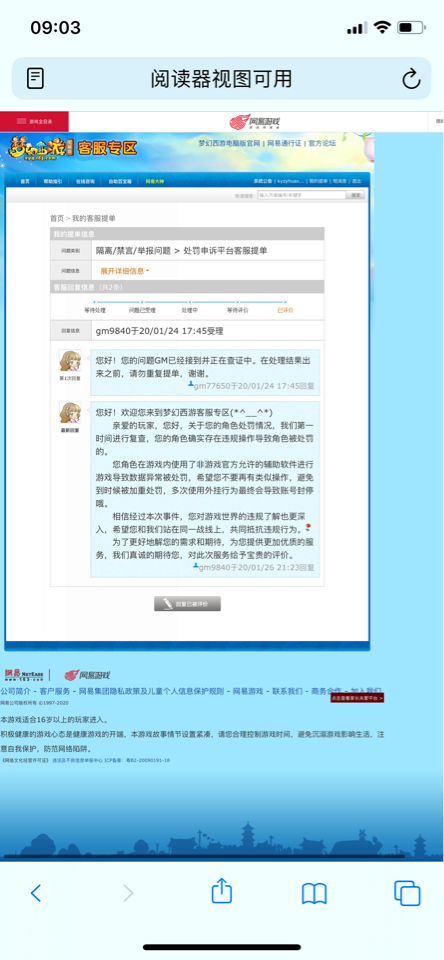The width and height of the screenshot is (444, 960).
Task: Expand 展开详细信息 details
Action: click(124, 271)
